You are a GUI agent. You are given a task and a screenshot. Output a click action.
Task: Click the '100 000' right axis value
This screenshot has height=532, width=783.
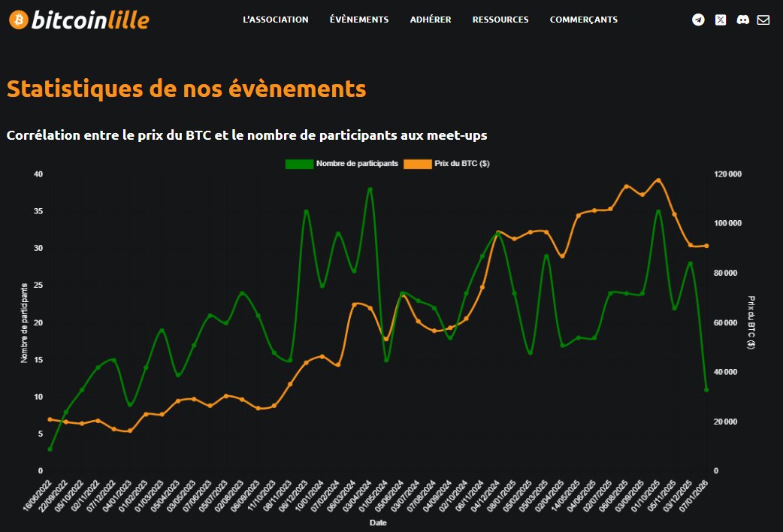[x=727, y=223]
